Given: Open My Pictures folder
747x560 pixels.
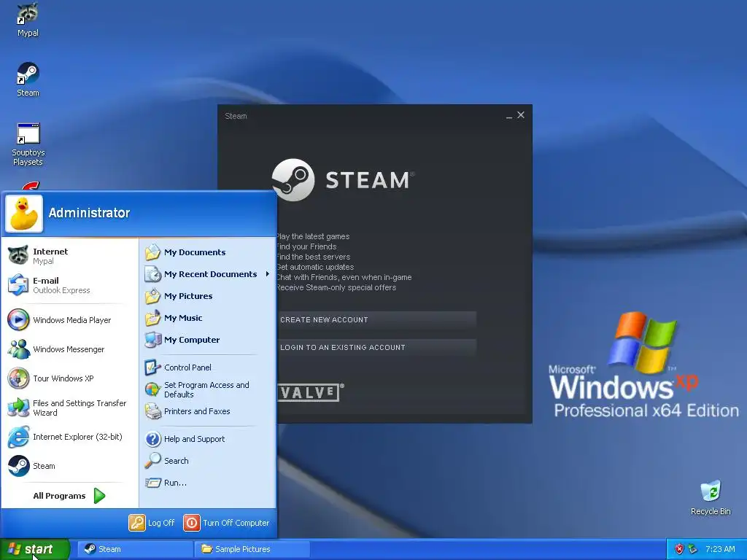Looking at the screenshot, I should (208, 296).
